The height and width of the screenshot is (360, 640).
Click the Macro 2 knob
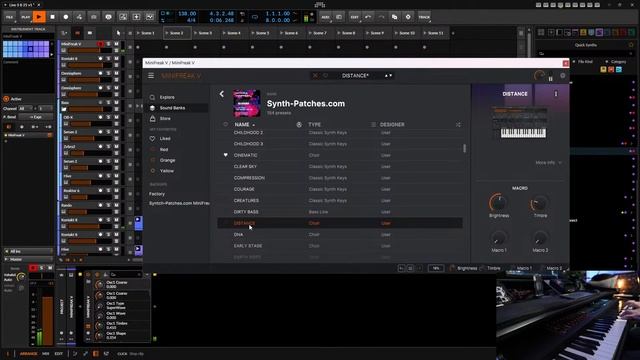540,238
